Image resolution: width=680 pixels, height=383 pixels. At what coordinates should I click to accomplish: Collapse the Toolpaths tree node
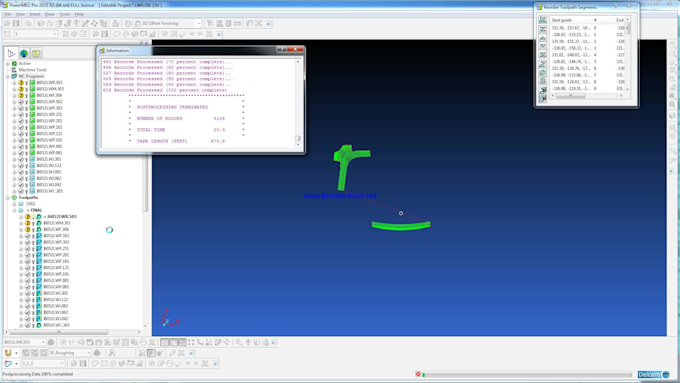point(7,197)
